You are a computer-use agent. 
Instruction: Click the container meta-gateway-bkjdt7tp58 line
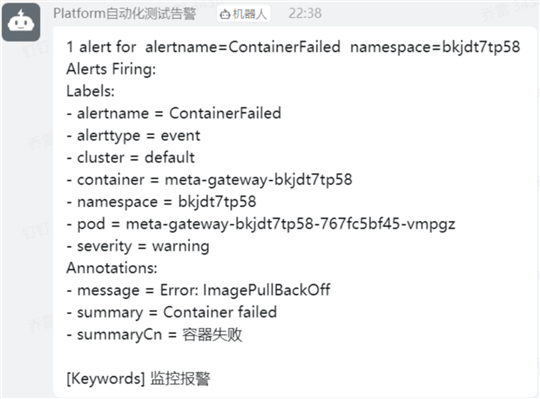point(209,180)
